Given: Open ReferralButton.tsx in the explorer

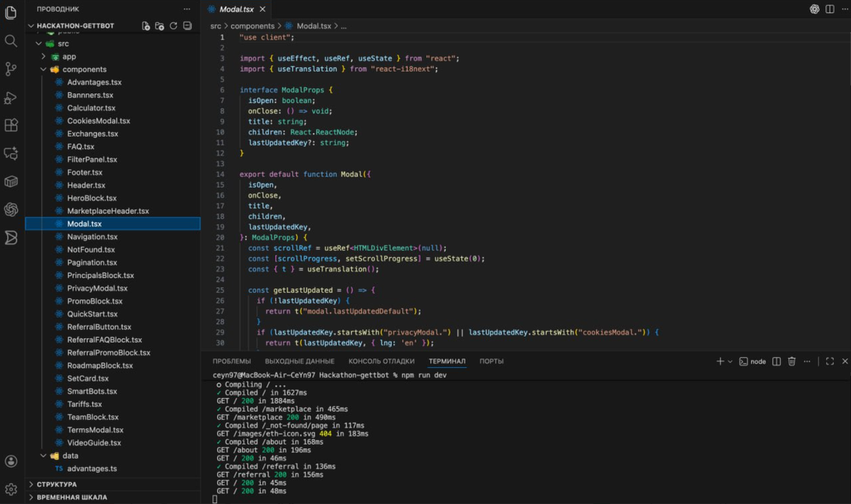Looking at the screenshot, I should coord(99,327).
